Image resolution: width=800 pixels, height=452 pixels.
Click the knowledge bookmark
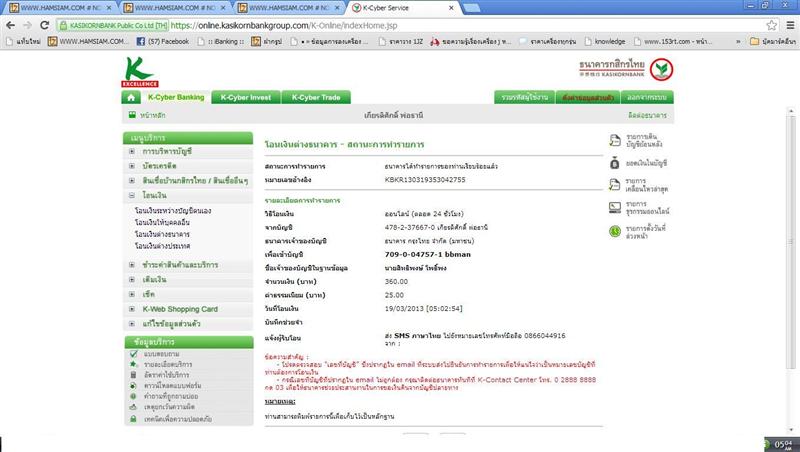click(x=605, y=41)
